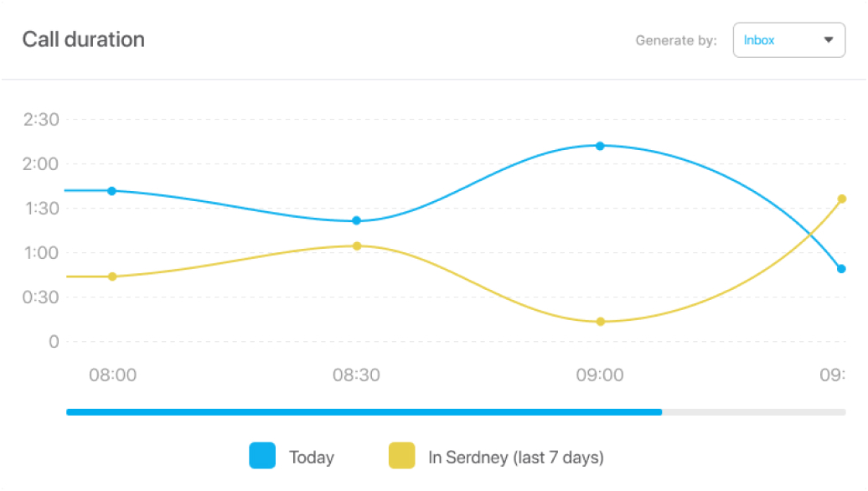Click the gray unfilled scrollbar track
This screenshot has height=491, width=868.
[x=753, y=412]
